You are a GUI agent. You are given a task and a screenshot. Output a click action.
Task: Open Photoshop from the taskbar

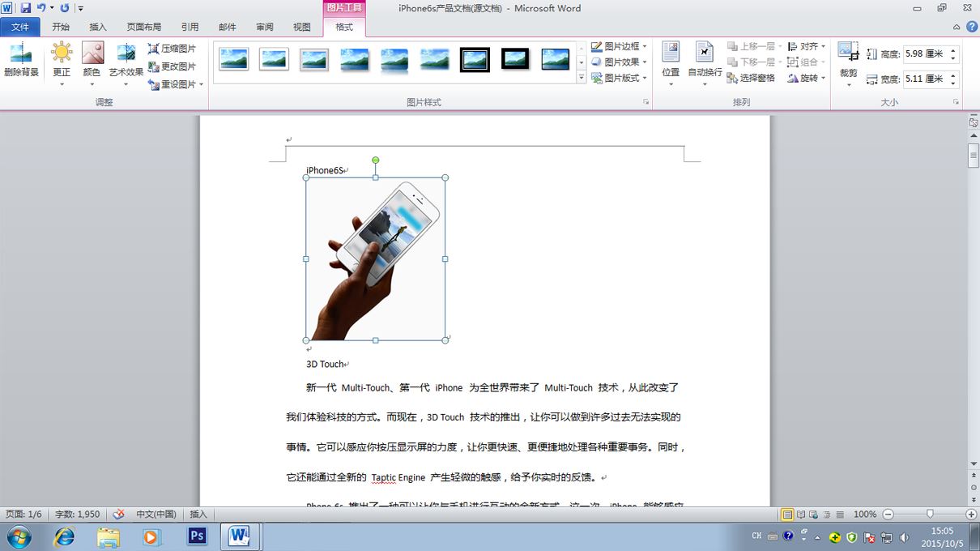pyautogui.click(x=197, y=536)
